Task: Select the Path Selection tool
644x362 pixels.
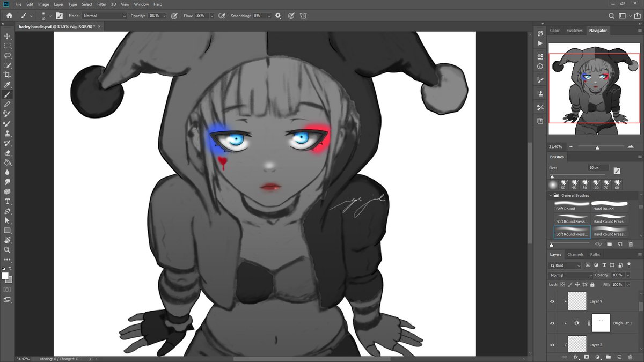Action: 8,220
